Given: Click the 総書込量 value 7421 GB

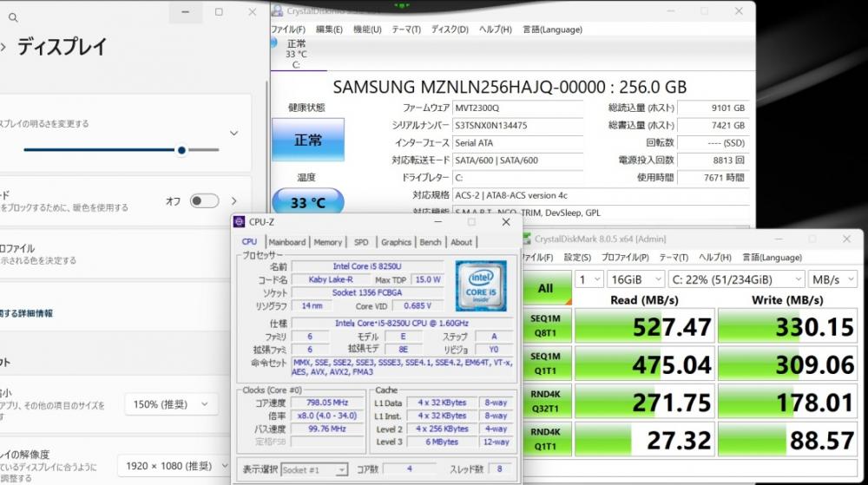Looking at the screenshot, I should pyautogui.click(x=713, y=126).
